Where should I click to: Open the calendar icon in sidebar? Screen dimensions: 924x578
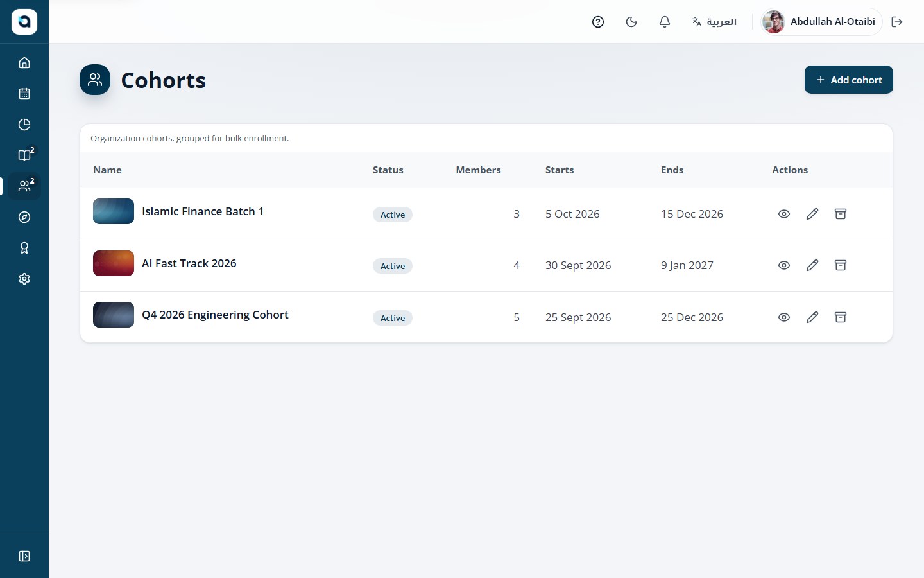(24, 94)
